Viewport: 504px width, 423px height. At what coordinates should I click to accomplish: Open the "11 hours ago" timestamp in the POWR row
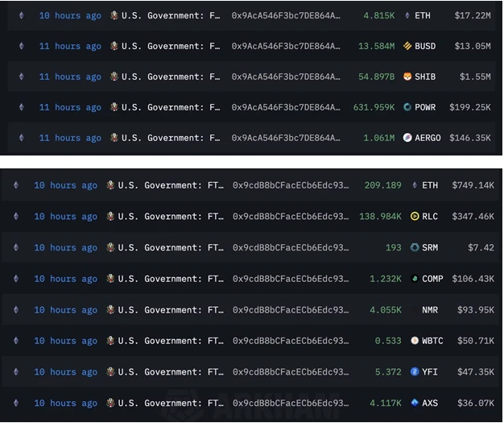point(70,107)
